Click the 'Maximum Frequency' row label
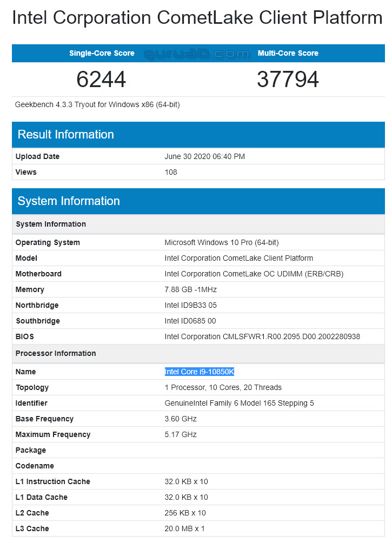The height and width of the screenshot is (542, 392). [53, 434]
